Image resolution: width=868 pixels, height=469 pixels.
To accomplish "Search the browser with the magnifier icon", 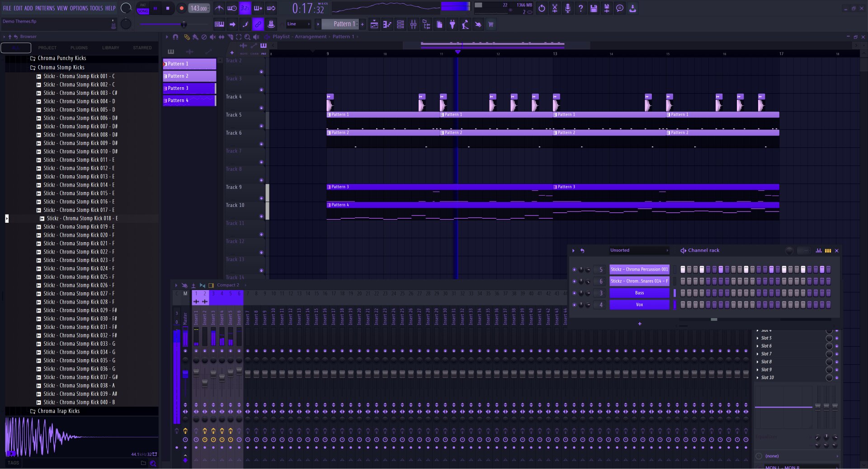I will [153, 463].
